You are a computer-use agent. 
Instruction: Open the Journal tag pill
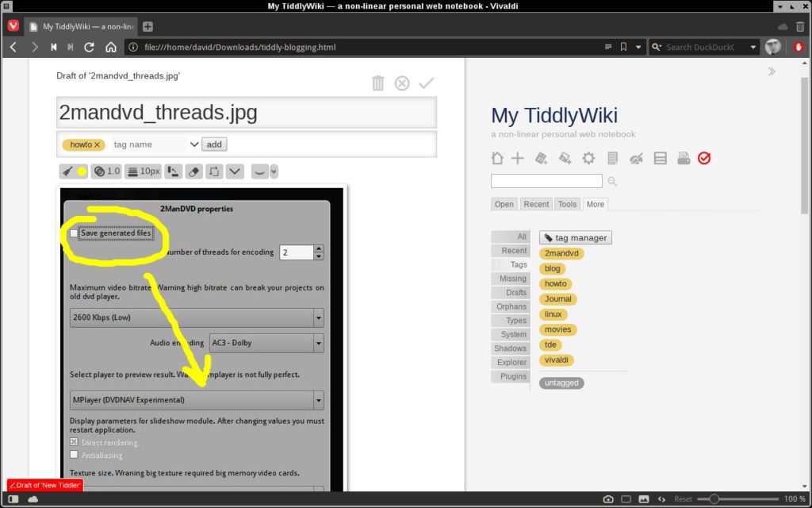coord(557,299)
